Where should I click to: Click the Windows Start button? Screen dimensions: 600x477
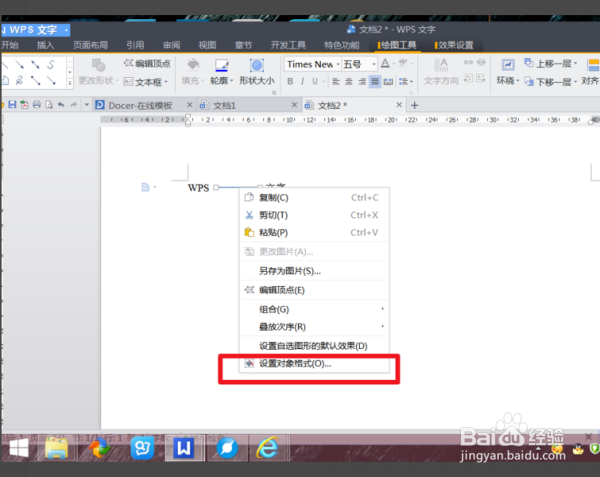click(x=19, y=448)
